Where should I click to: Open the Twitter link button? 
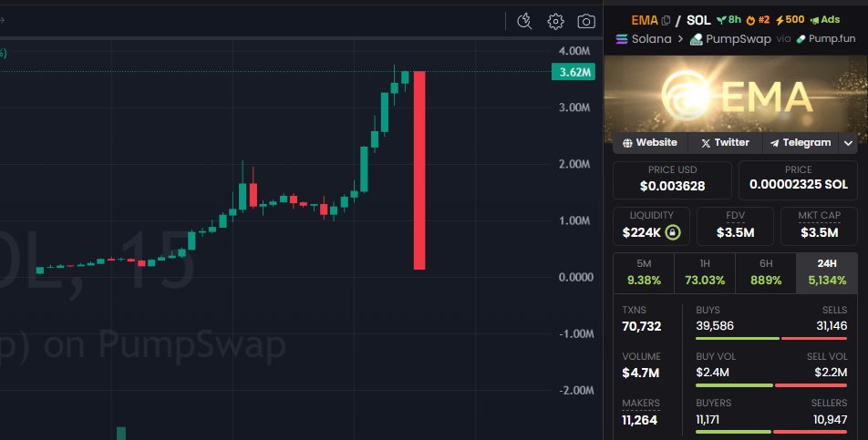(725, 143)
